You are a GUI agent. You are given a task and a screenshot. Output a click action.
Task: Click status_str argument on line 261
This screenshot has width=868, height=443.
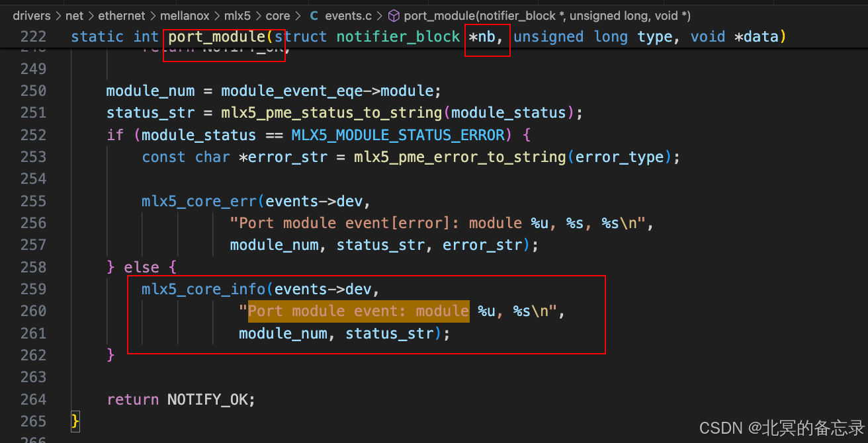390,333
